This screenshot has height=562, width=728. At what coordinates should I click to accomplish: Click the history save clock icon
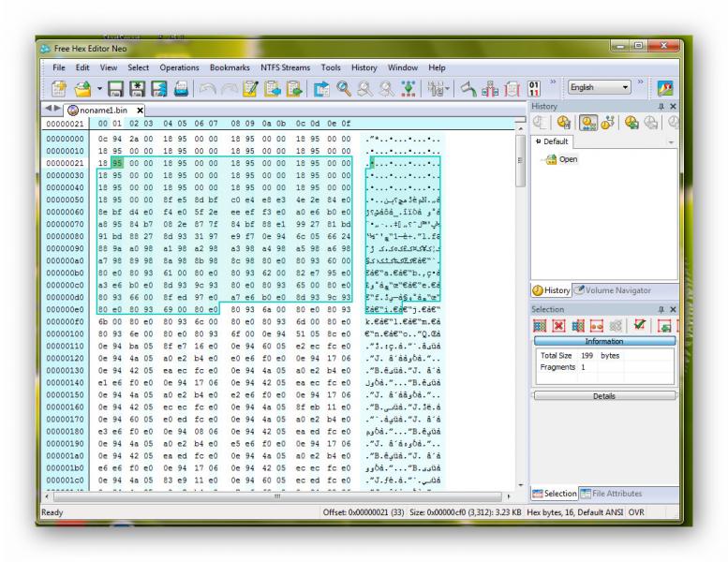pos(564,123)
